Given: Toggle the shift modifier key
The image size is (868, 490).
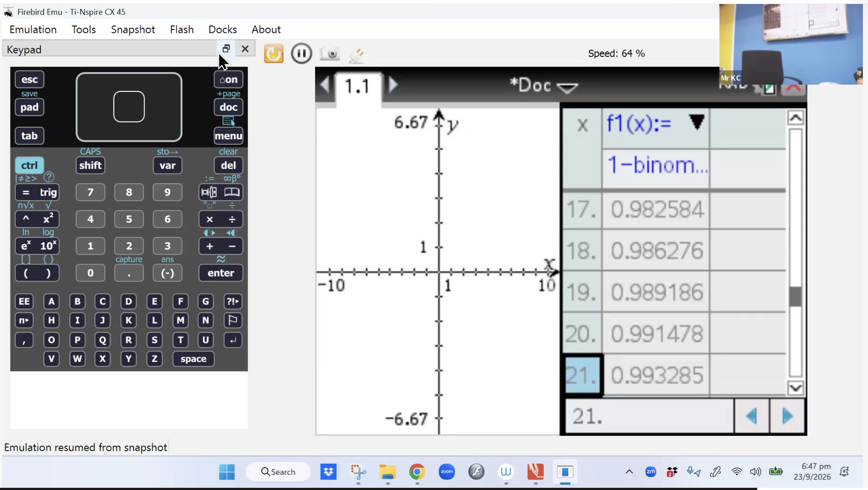Looking at the screenshot, I should [90, 165].
